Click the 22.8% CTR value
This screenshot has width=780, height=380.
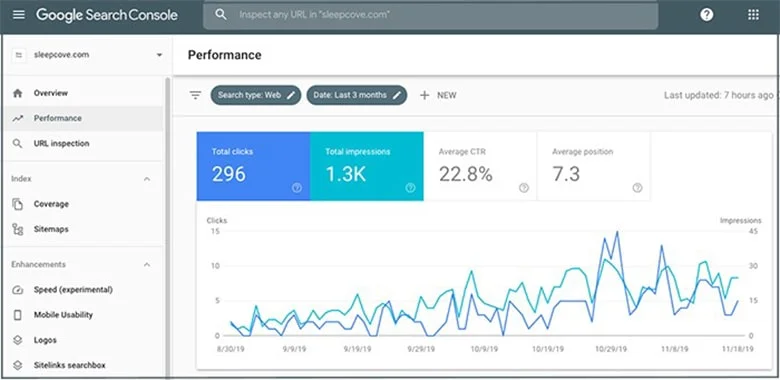(466, 174)
